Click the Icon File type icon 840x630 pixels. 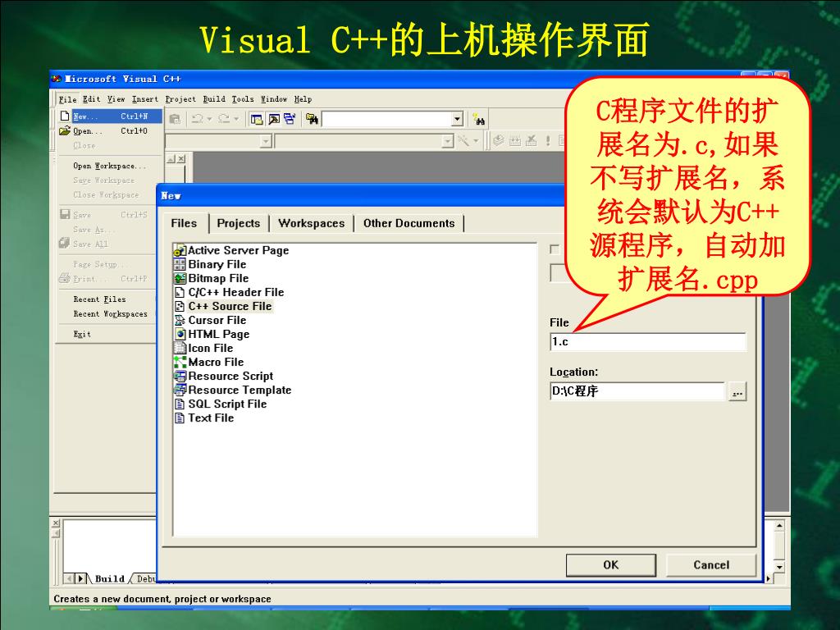[180, 348]
